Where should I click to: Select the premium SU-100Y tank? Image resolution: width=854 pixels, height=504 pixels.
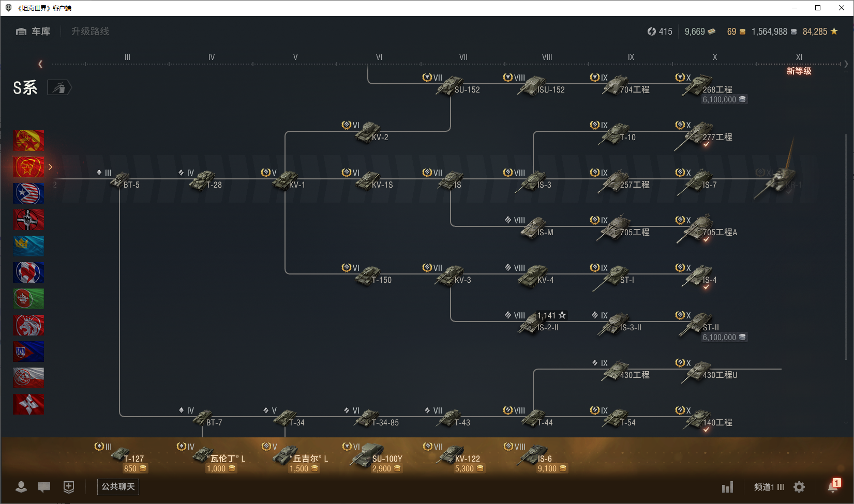(372, 457)
